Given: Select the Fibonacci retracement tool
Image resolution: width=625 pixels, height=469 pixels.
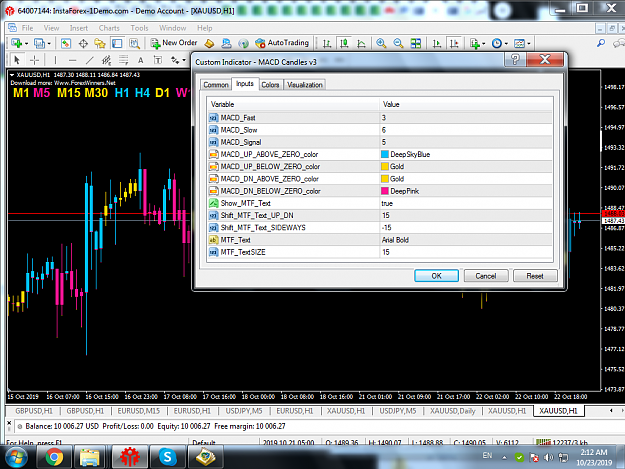Looking at the screenshot, I should (124, 60).
